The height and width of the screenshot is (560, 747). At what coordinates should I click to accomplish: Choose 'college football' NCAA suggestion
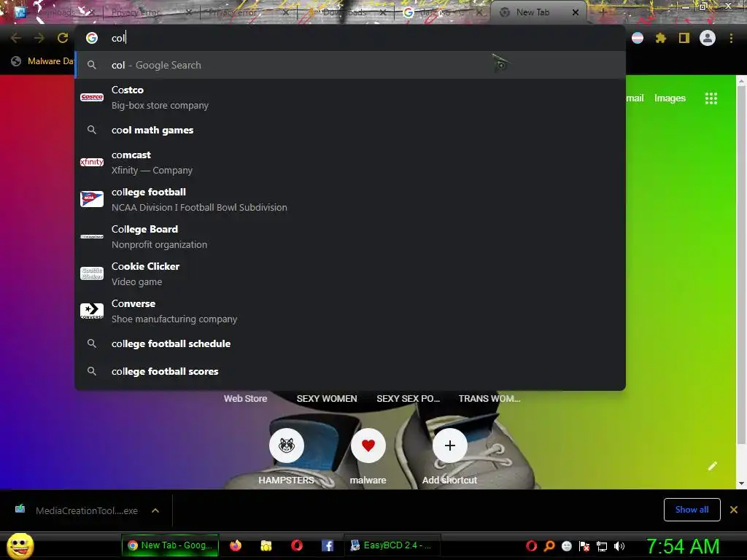(x=350, y=200)
